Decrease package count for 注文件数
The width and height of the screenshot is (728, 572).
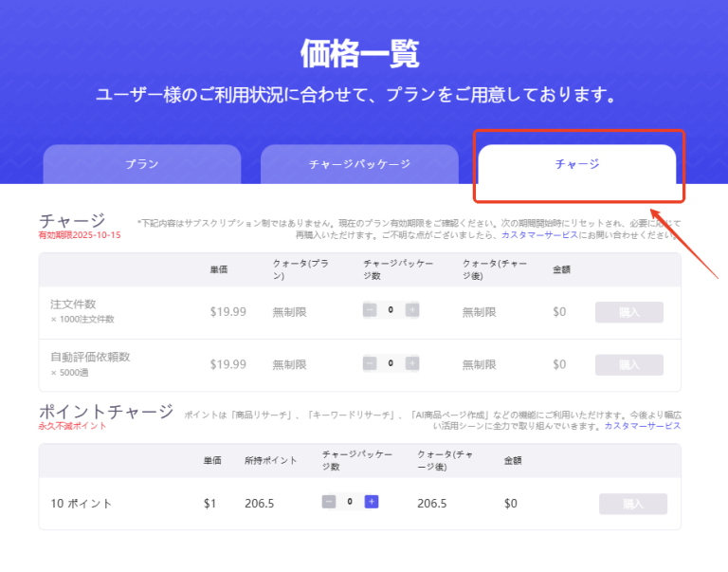point(370,310)
